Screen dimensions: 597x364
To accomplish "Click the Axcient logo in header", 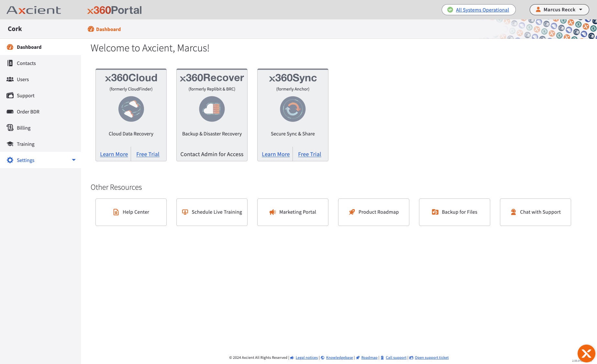I will (x=34, y=10).
